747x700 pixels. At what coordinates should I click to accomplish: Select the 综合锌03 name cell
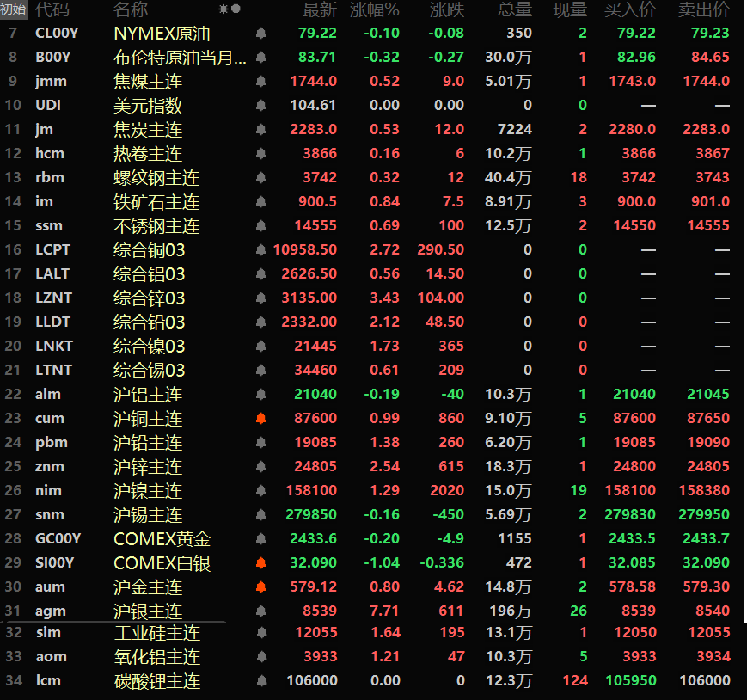(x=149, y=298)
